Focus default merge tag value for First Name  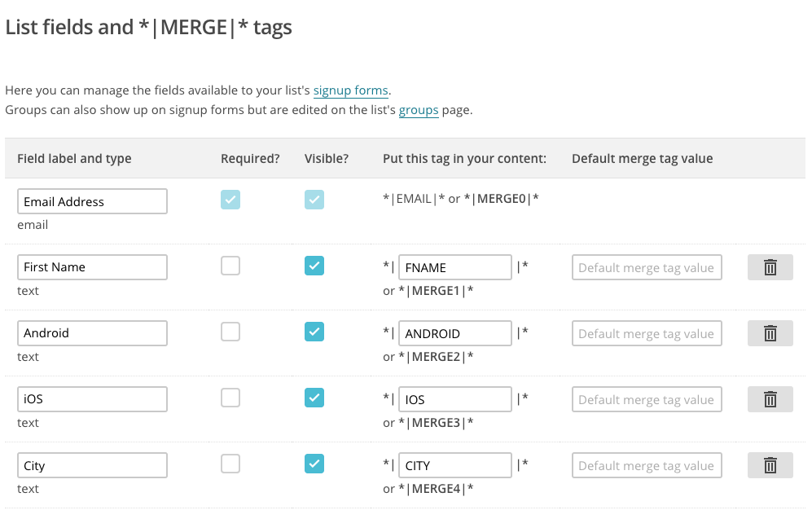[647, 267]
